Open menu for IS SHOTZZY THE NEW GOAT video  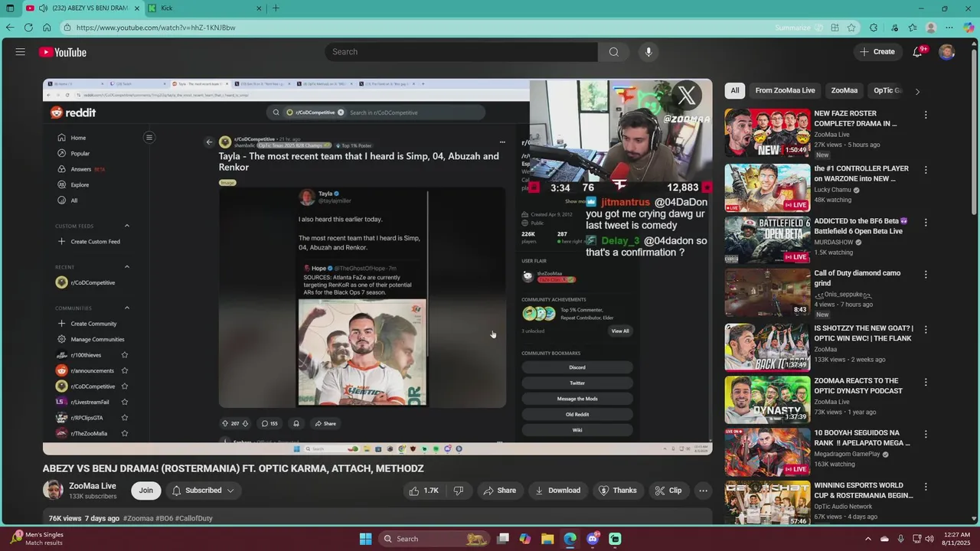(x=926, y=330)
